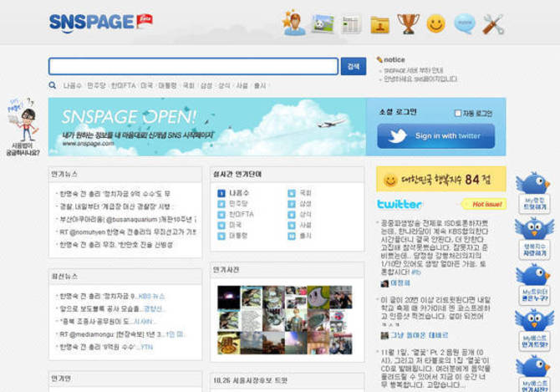This screenshot has width=560, height=392.
Task: Open 미국 in realtime popular words
Action: pyautogui.click(x=235, y=226)
